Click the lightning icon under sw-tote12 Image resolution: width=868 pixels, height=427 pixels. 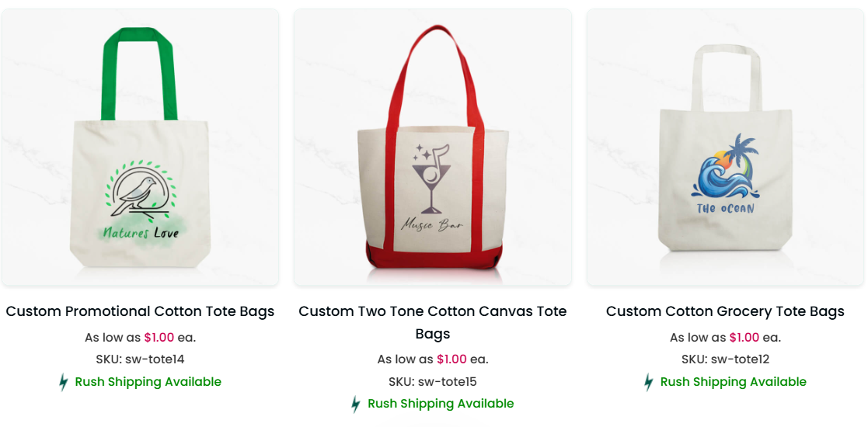click(x=649, y=382)
